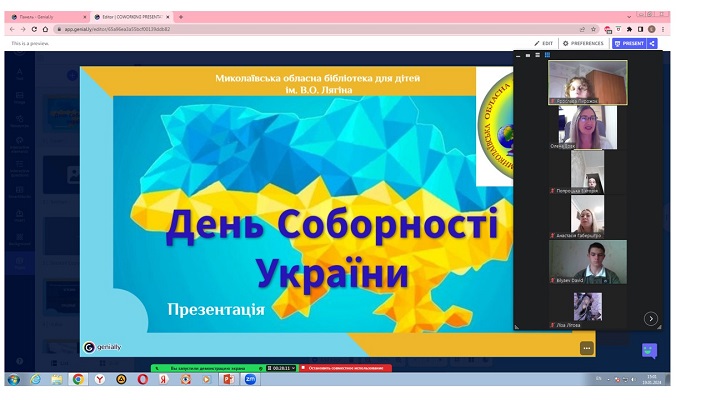Open the Zoom icon in the taskbar

pos(250,379)
